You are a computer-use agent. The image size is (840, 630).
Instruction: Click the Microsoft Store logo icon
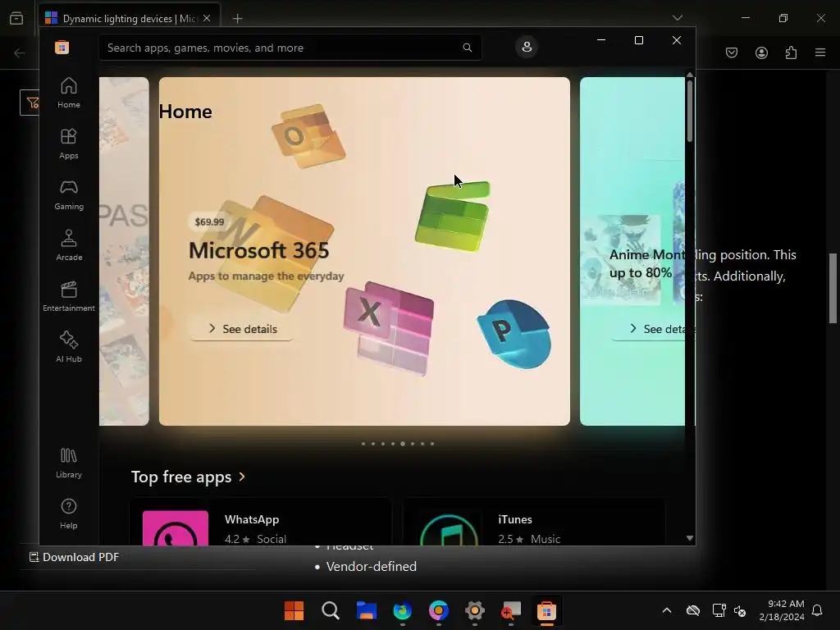(62, 47)
